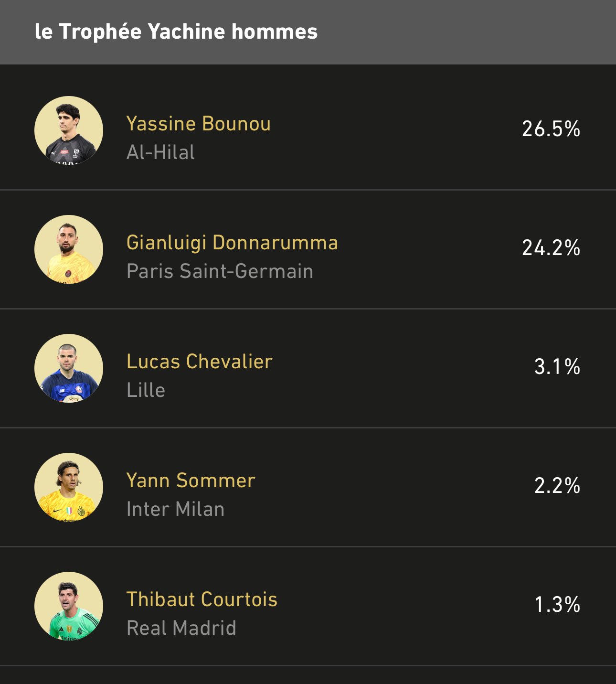
Task: Open the Gianluigi Donnarumma name link
Action: (x=232, y=243)
